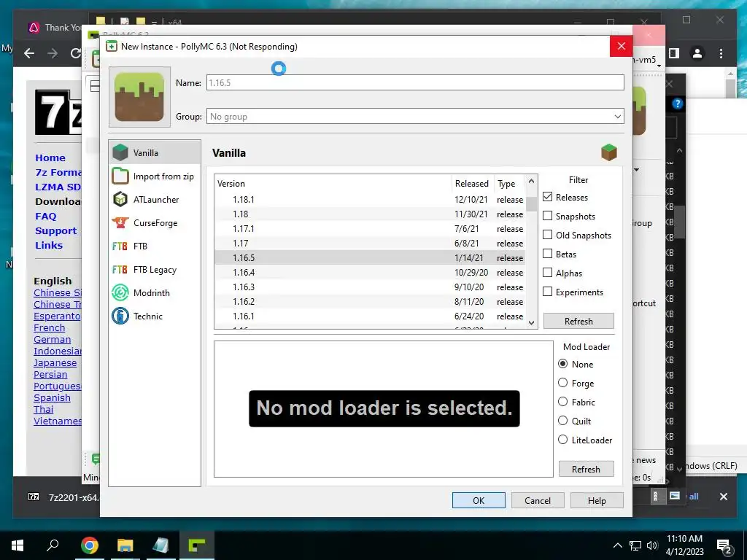Enable the Old Snapshots filter

(548, 235)
